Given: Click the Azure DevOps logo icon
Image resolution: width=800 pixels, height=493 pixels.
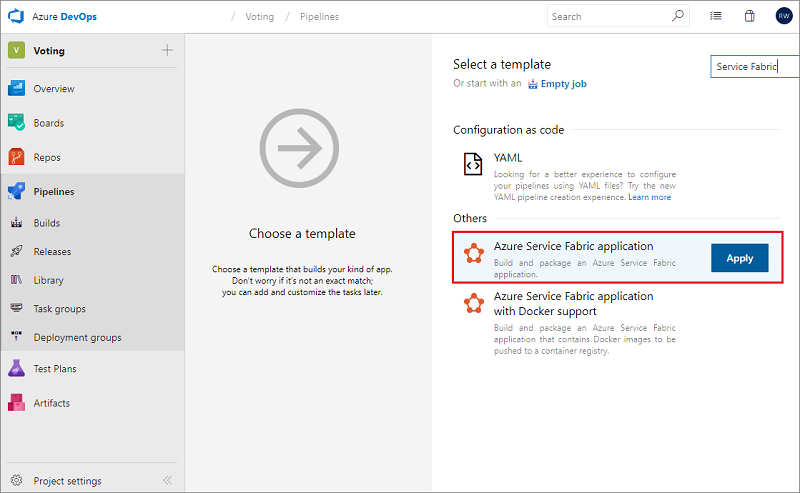Looking at the screenshot, I should [16, 16].
